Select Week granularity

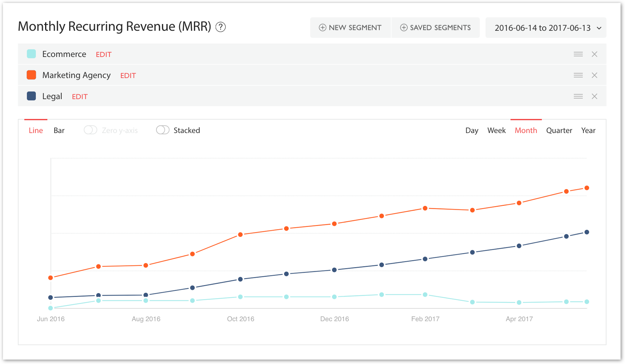pos(496,130)
